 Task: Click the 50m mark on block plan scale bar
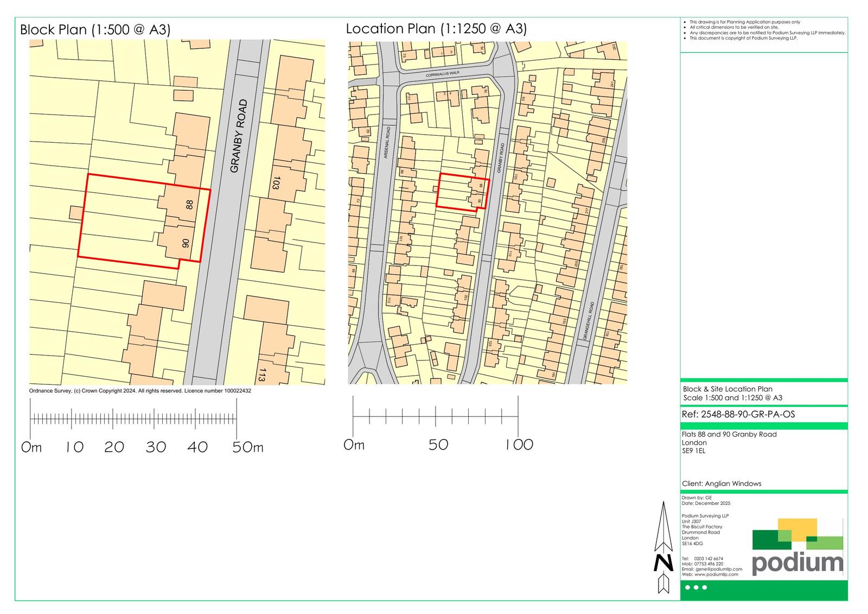tap(247, 447)
